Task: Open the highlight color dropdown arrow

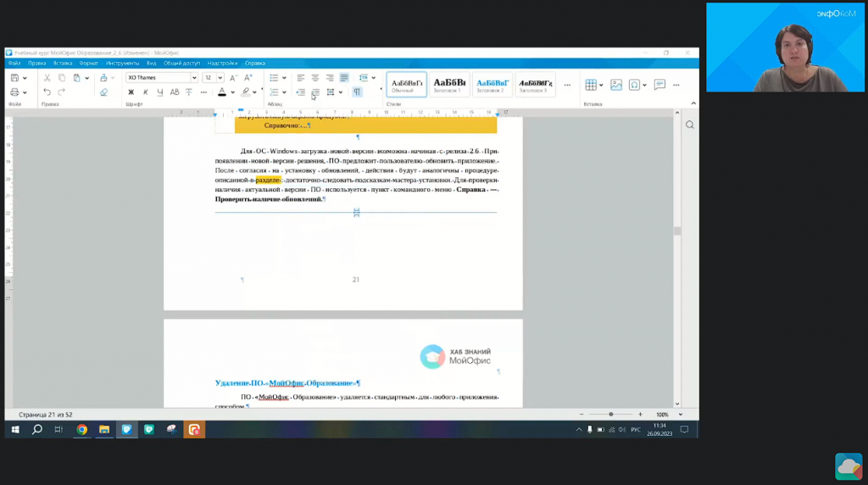Action: click(x=254, y=92)
